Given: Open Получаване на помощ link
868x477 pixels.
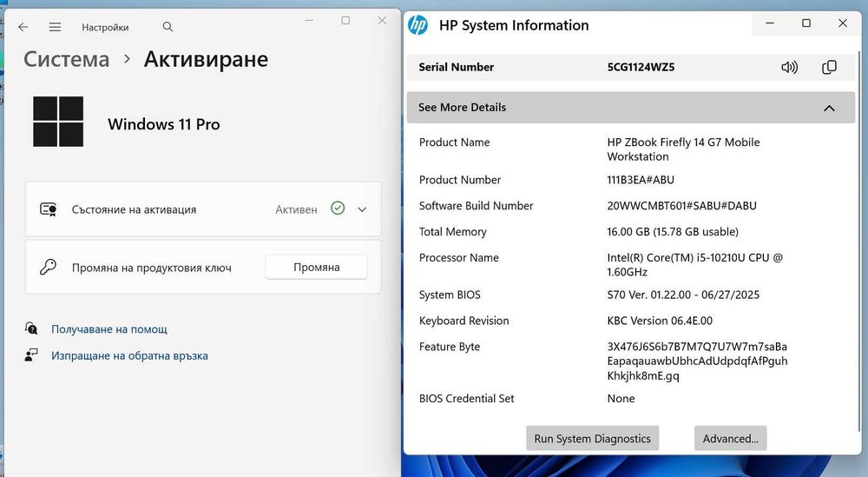Looking at the screenshot, I should [x=109, y=329].
